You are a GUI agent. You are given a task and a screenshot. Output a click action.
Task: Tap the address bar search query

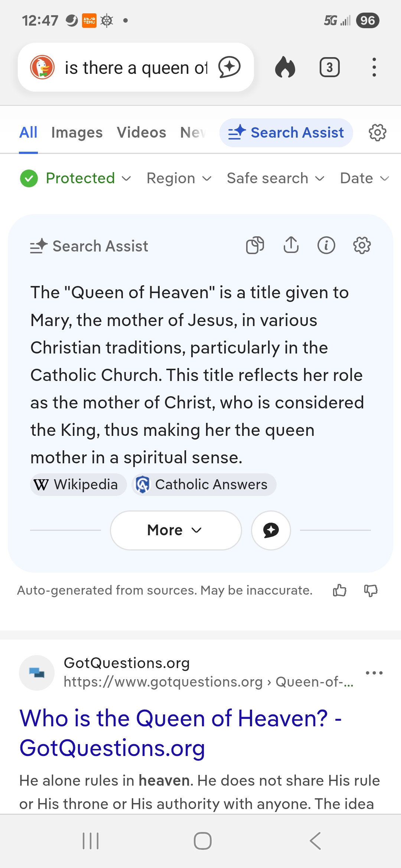click(x=136, y=68)
